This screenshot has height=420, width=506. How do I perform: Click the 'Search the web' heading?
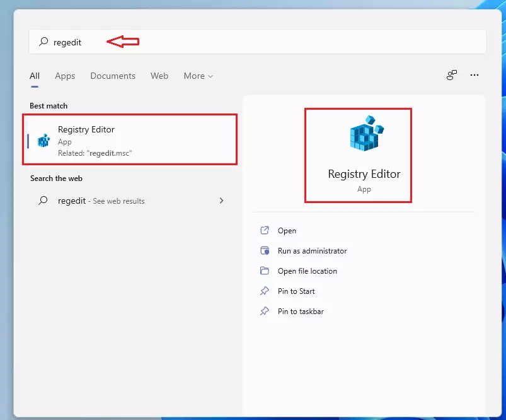[x=56, y=178]
